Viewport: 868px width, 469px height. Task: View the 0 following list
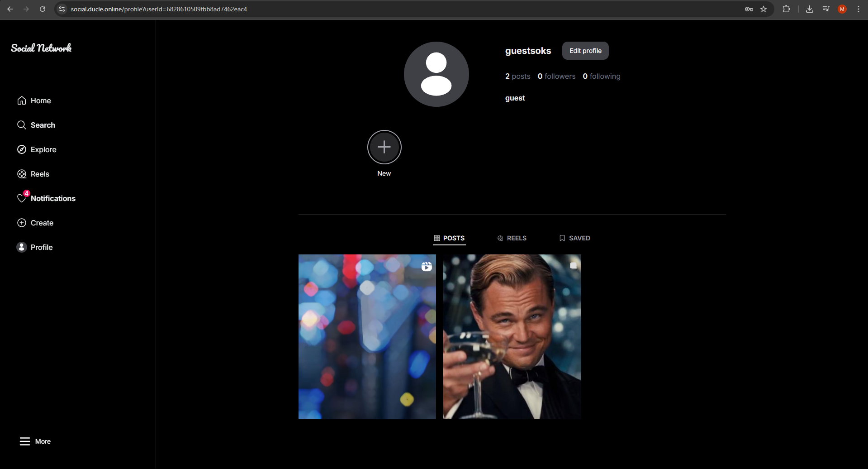tap(602, 76)
